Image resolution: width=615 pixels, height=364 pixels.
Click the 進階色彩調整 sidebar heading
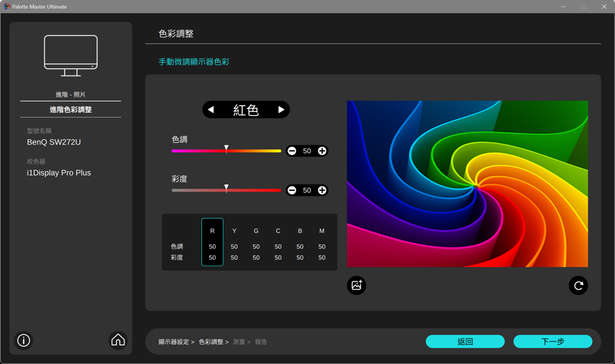pyautogui.click(x=71, y=109)
